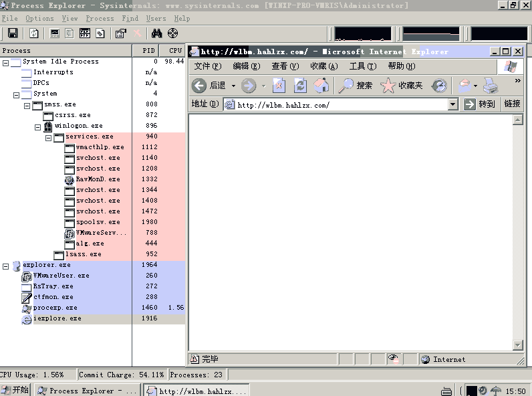Open the Properties toolbar icon
The width and height of the screenshot is (532, 396).
coord(121,33)
